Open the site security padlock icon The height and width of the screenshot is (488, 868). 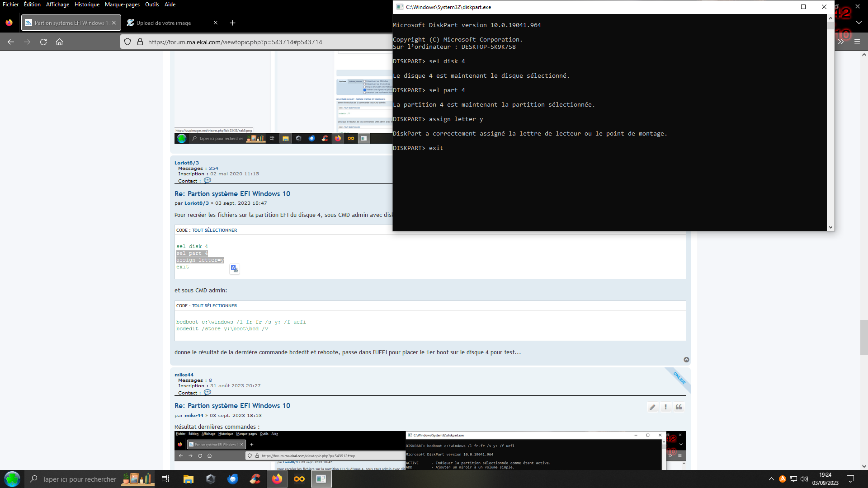(x=140, y=42)
